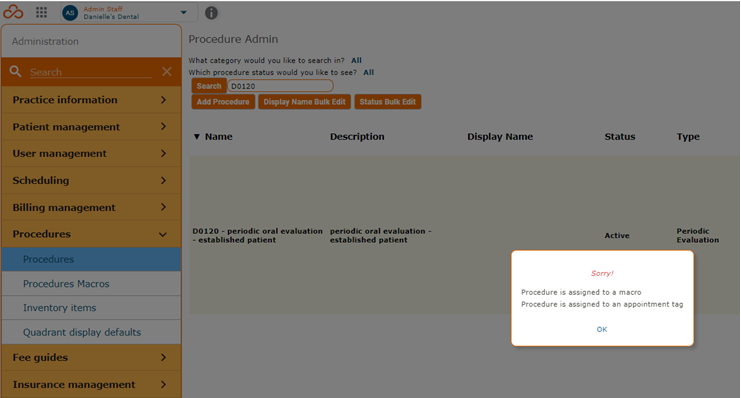Click the Status column header
Screen dimensions: 741x398
coord(620,137)
